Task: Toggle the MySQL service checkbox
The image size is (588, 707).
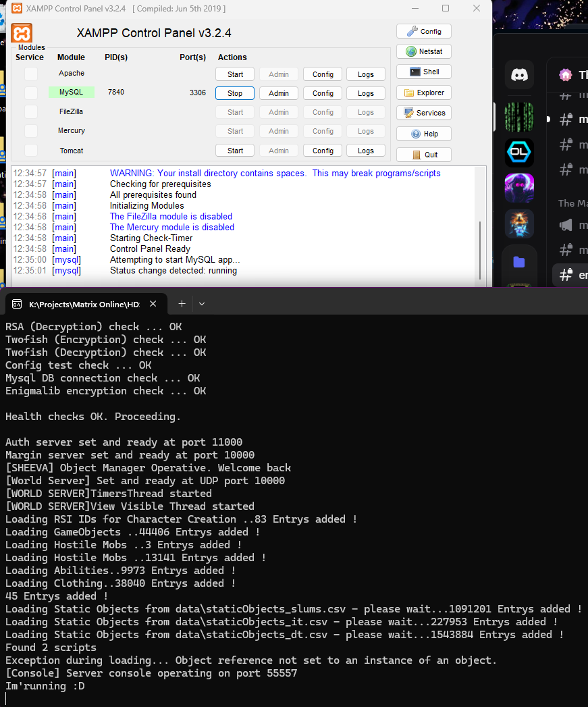Action: pos(31,93)
